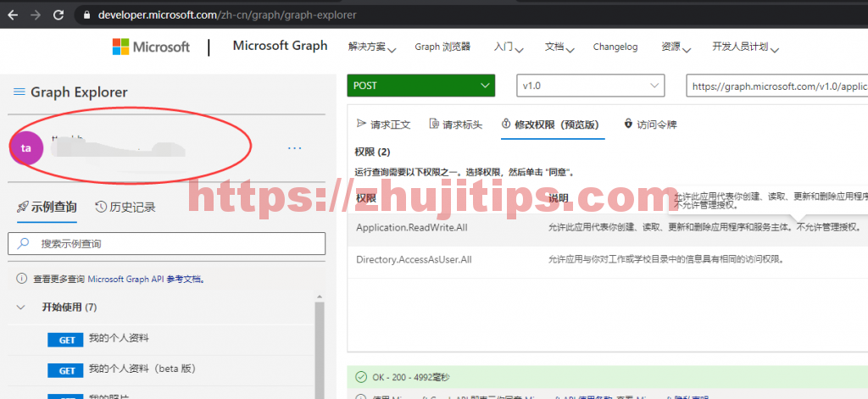The height and width of the screenshot is (399, 868).
Task: Click the info icon beside 查看更多查询
Action: [x=21, y=279]
